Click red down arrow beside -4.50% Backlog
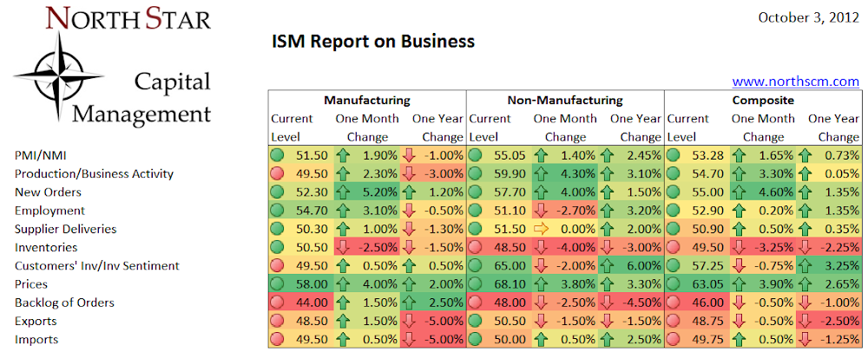 click(x=608, y=303)
